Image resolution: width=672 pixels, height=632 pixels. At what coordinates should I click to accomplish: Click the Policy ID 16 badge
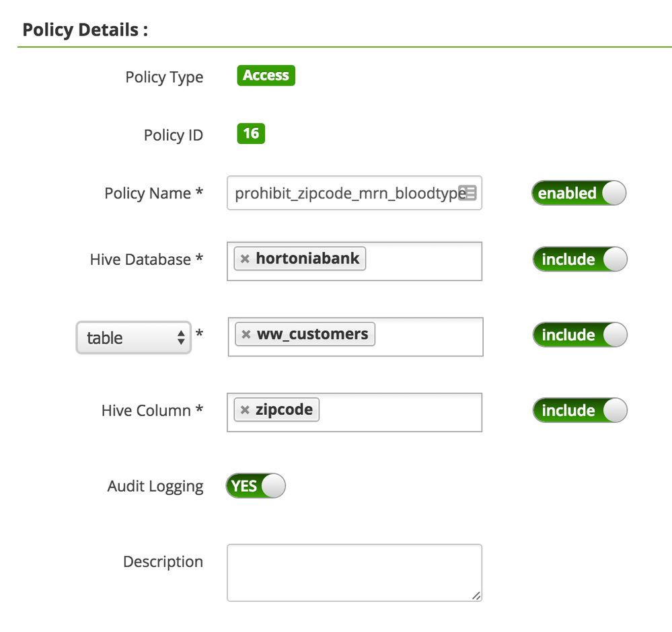(x=251, y=133)
